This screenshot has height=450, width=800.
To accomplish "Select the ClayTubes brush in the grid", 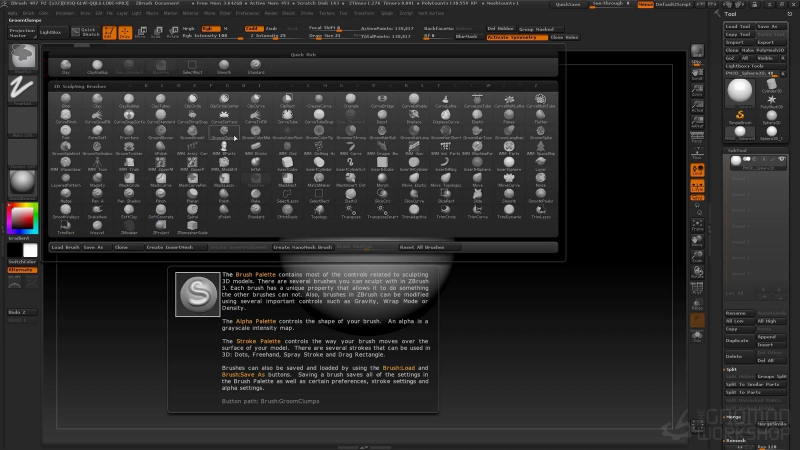I will click(x=161, y=100).
